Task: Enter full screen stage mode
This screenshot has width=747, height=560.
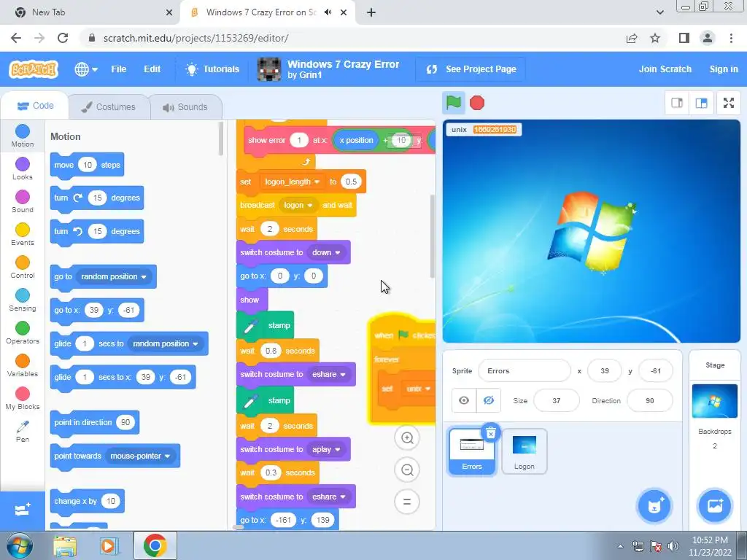Action: point(729,103)
